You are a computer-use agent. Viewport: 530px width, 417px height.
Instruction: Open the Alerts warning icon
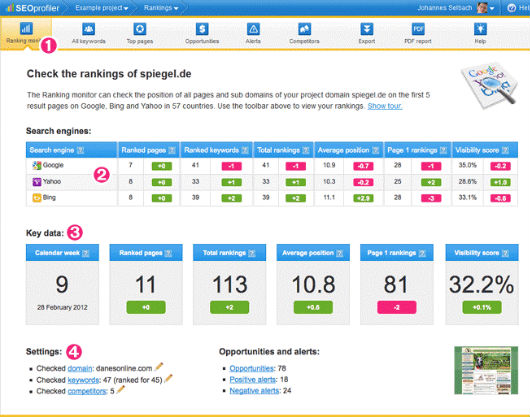tap(253, 29)
